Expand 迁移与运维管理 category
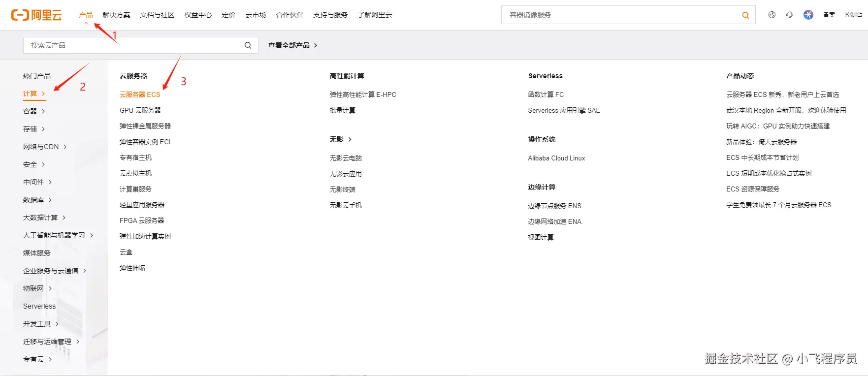Image resolution: width=868 pixels, height=376 pixels. tap(51, 342)
